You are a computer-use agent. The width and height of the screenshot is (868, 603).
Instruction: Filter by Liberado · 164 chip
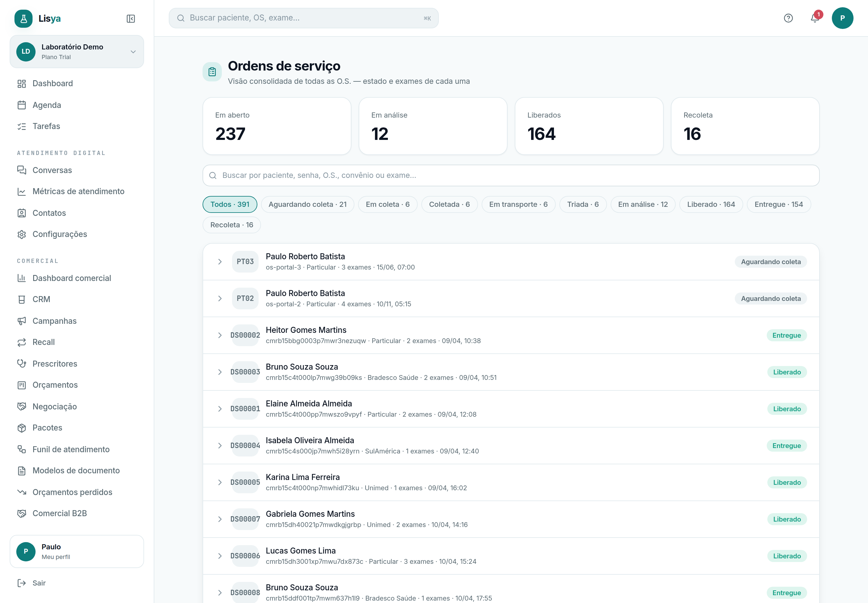[711, 204]
